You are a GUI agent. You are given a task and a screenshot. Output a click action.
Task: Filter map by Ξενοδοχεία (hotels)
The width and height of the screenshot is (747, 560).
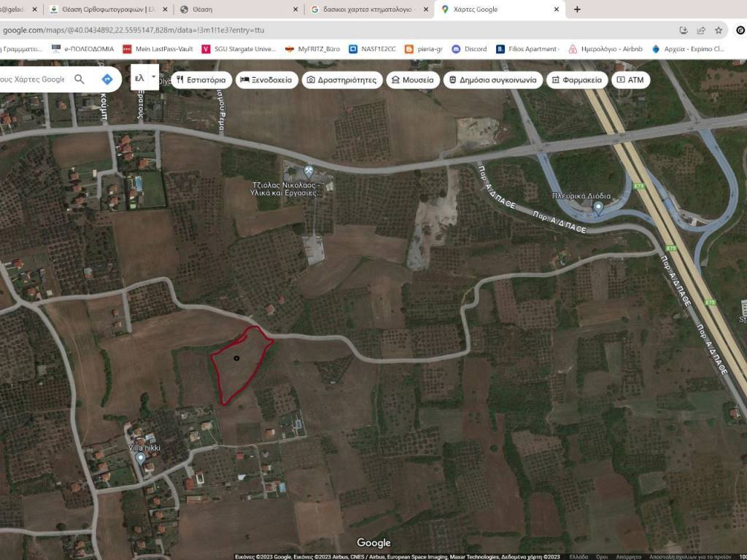(266, 79)
